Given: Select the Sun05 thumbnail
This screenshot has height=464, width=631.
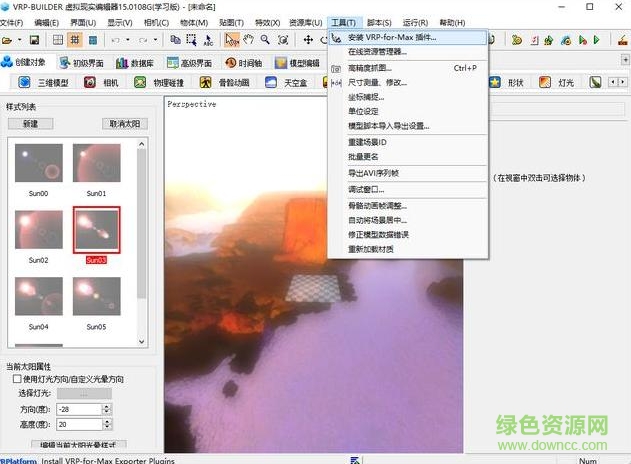Looking at the screenshot, I should (x=97, y=296).
